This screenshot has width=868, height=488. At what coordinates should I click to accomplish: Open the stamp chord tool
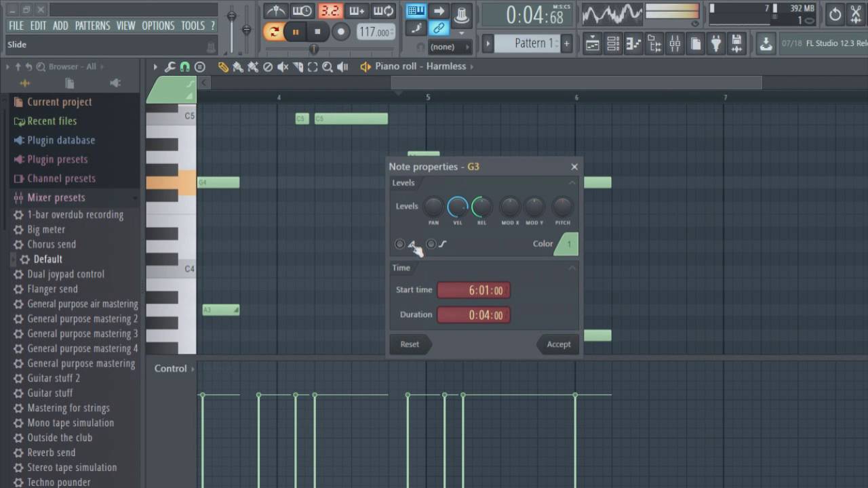point(200,66)
